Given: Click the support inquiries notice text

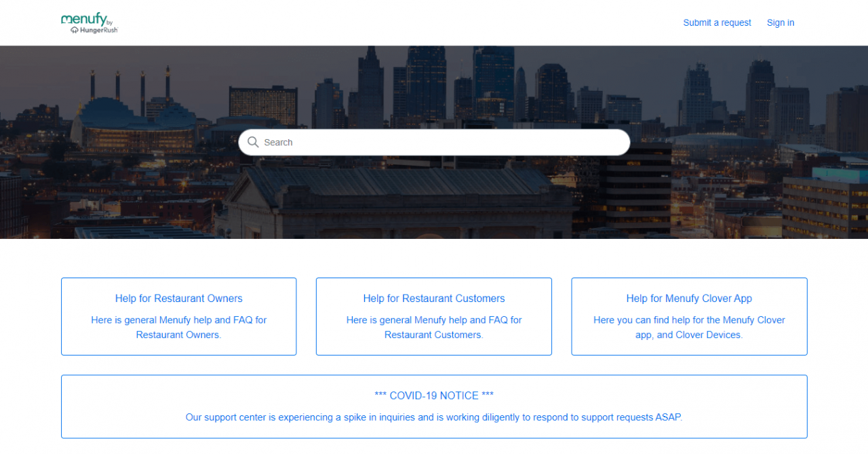Looking at the screenshot, I should pyautogui.click(x=434, y=417).
